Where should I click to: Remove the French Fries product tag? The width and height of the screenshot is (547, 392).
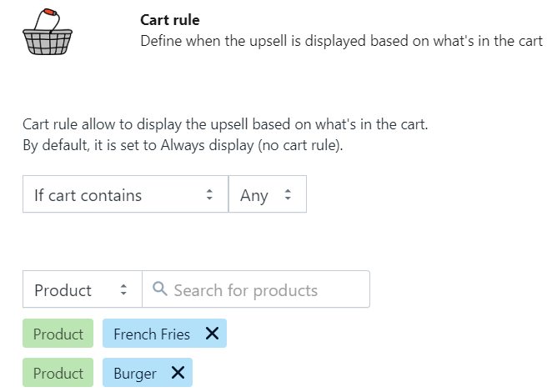click(212, 334)
